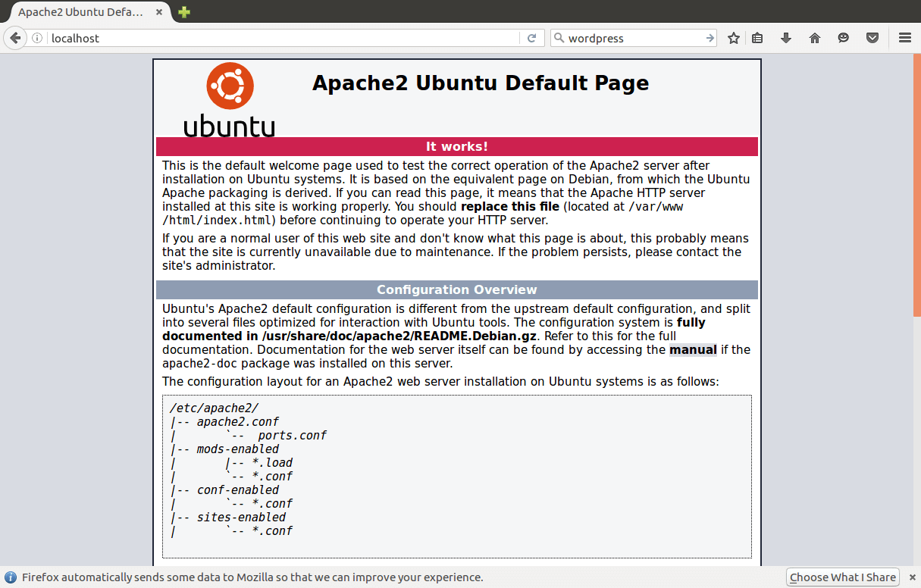The image size is (921, 588).
Task: Click the /etc/apache2/ line
Action: tap(215, 408)
